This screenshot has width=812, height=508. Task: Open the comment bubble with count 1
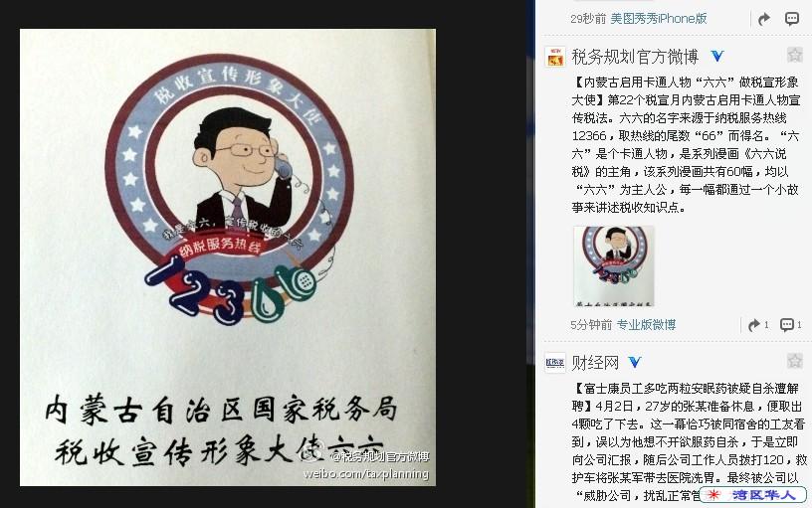(791, 325)
